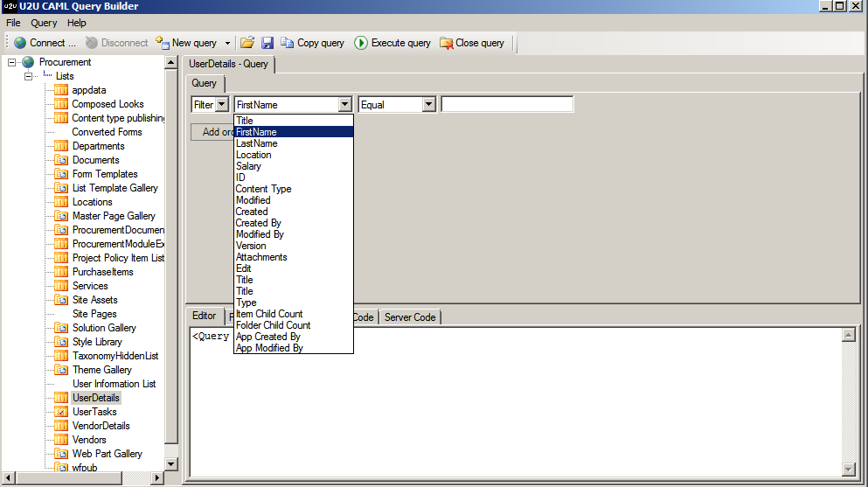The image size is (868, 487).
Task: Click the Vendors list icon
Action: 61,440
